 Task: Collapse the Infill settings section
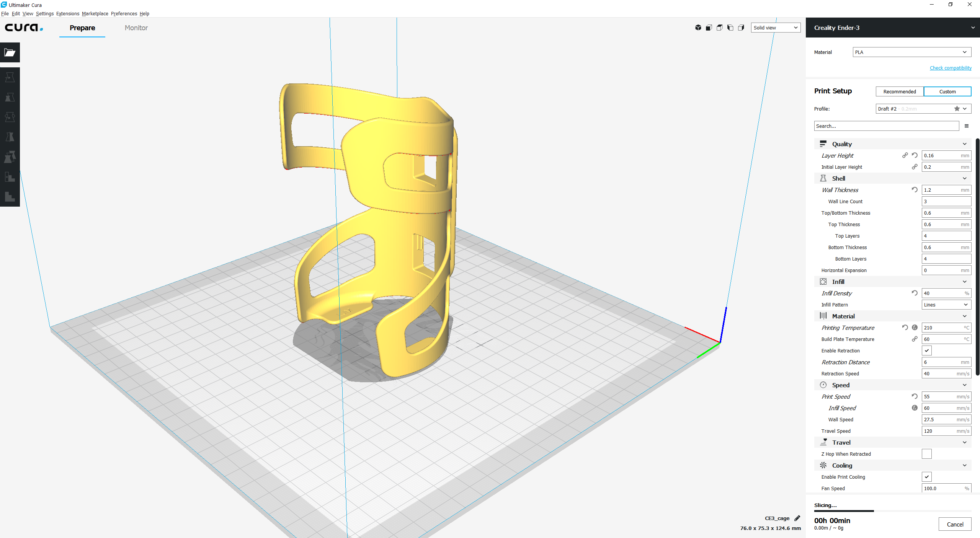(893, 282)
